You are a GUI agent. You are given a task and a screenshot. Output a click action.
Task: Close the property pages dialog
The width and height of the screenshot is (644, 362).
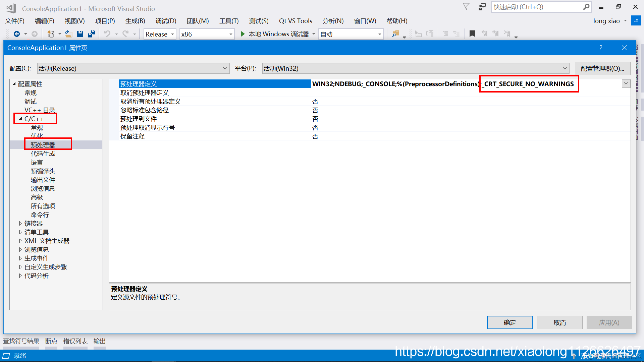tap(624, 48)
